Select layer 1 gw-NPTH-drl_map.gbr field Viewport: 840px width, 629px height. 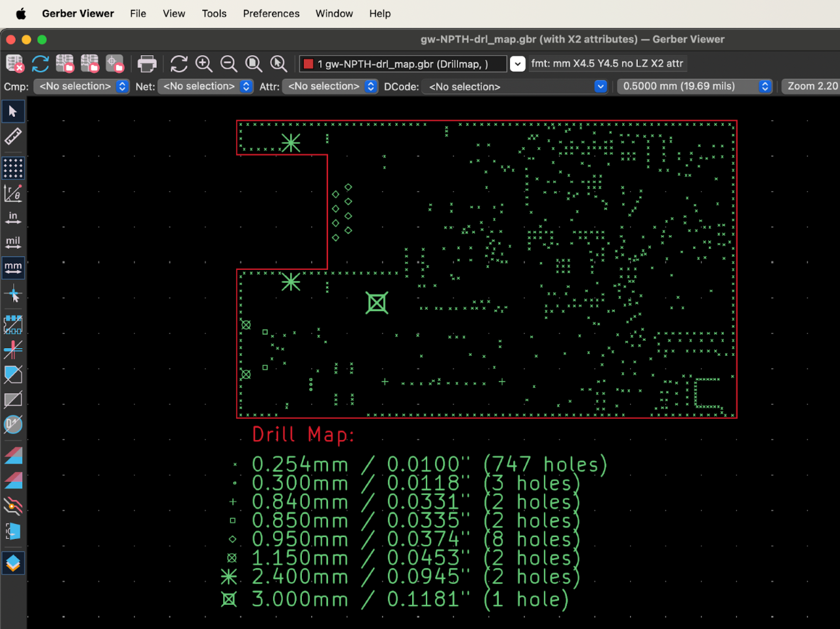(x=403, y=64)
